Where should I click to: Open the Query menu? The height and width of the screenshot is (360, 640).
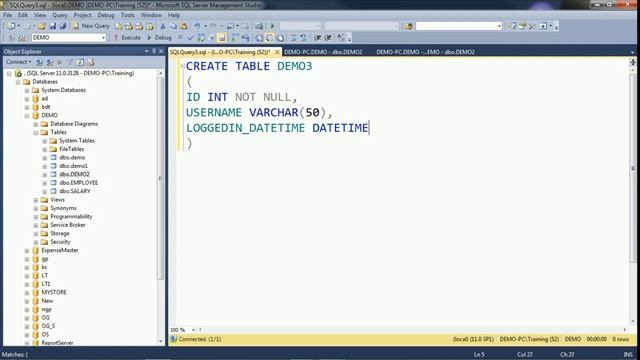click(60, 15)
